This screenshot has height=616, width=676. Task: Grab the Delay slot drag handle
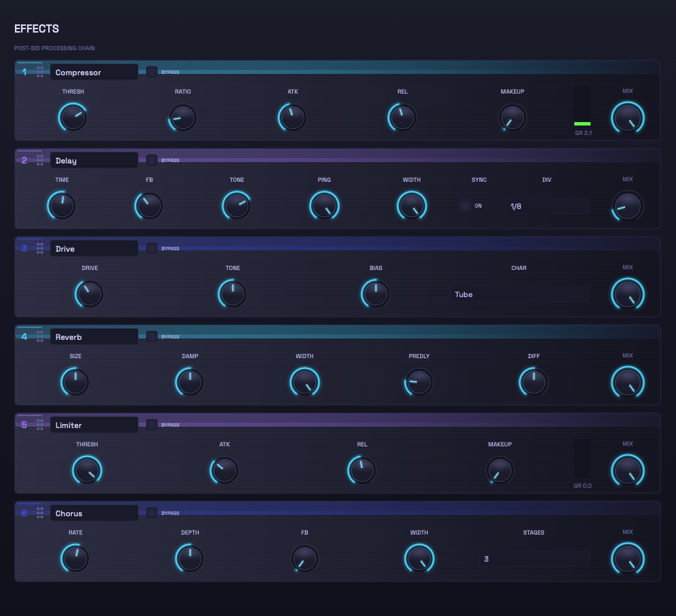(x=39, y=160)
